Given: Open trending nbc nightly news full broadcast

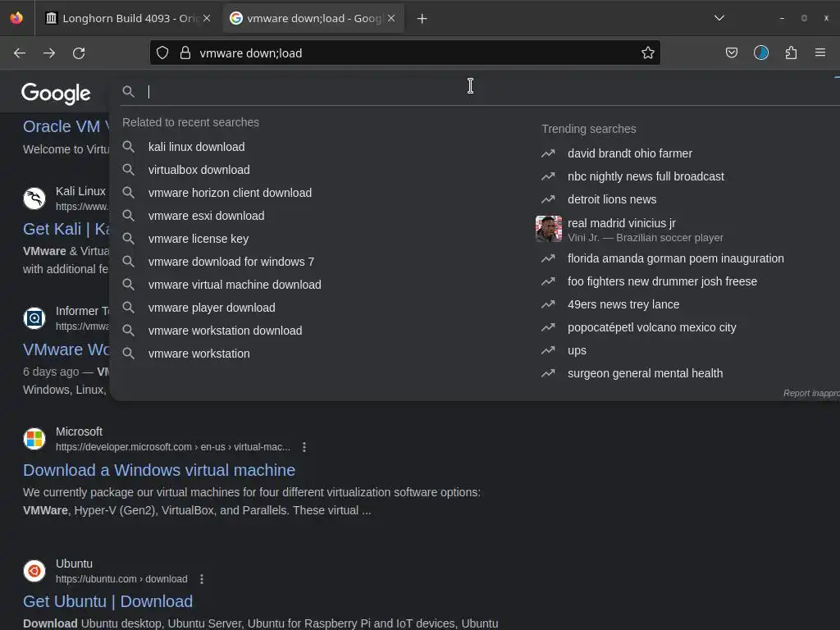Looking at the screenshot, I should pyautogui.click(x=646, y=177).
